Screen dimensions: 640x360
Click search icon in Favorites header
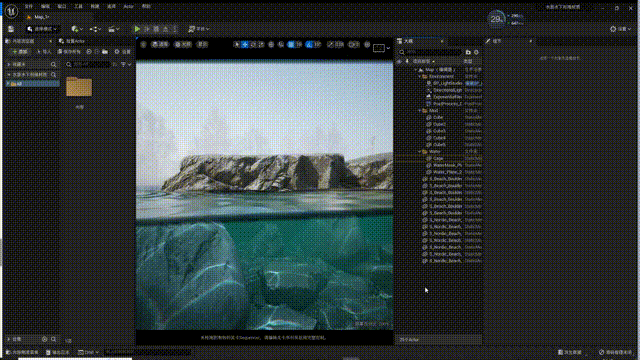point(53,64)
